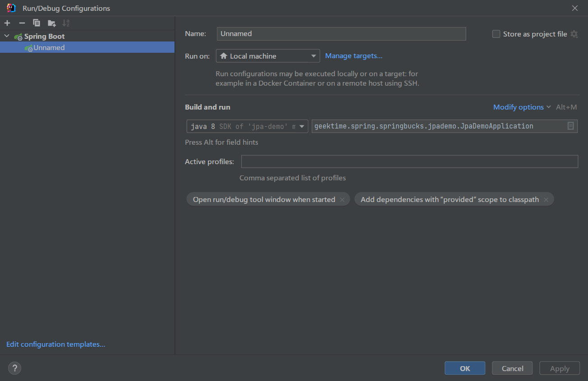Click the Active profiles input field
Viewport: 588px width, 381px height.
[x=409, y=161]
